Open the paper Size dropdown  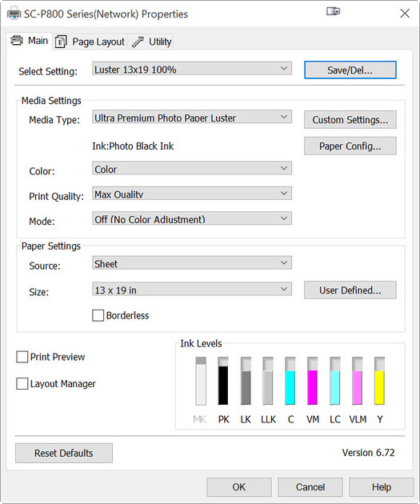192,290
